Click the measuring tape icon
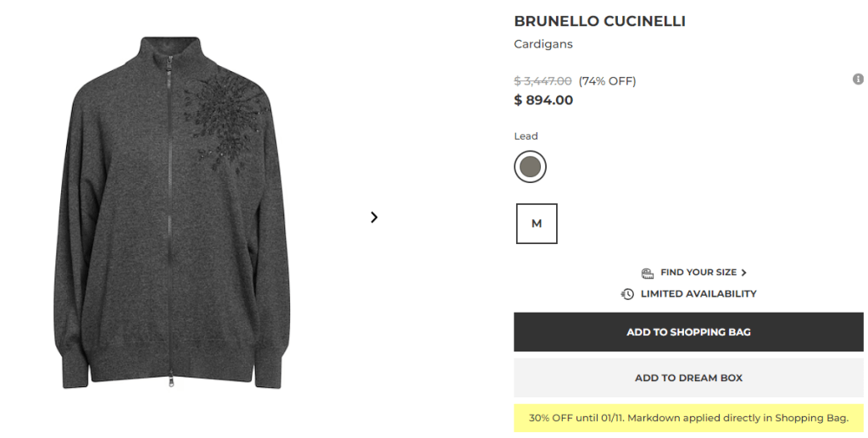 (648, 273)
